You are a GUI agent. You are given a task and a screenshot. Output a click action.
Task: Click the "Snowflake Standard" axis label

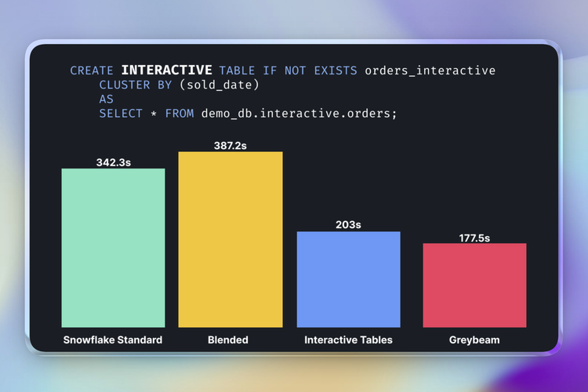click(x=113, y=339)
